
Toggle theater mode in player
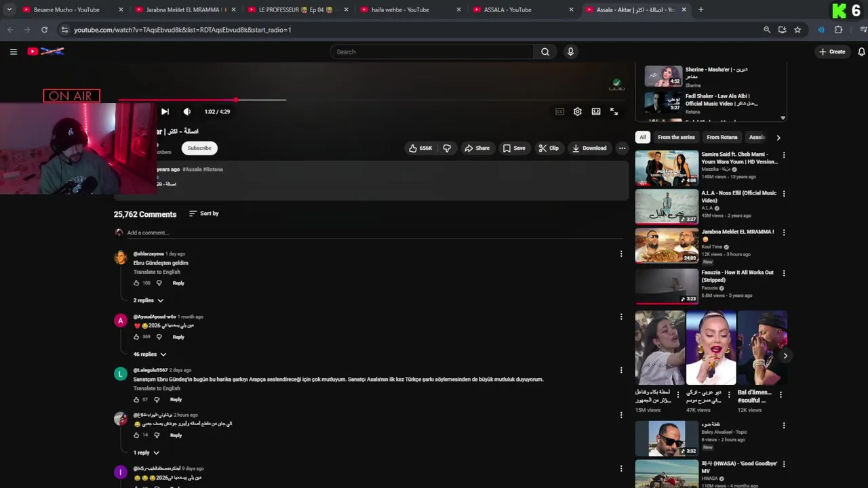click(x=596, y=112)
